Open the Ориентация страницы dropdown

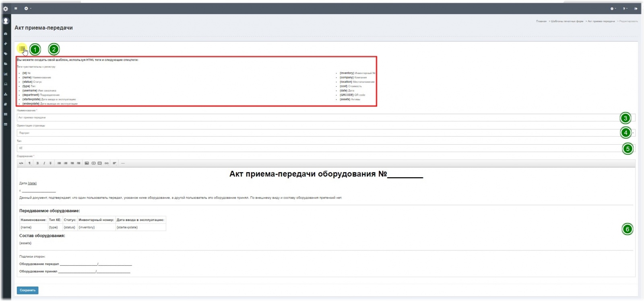326,133
